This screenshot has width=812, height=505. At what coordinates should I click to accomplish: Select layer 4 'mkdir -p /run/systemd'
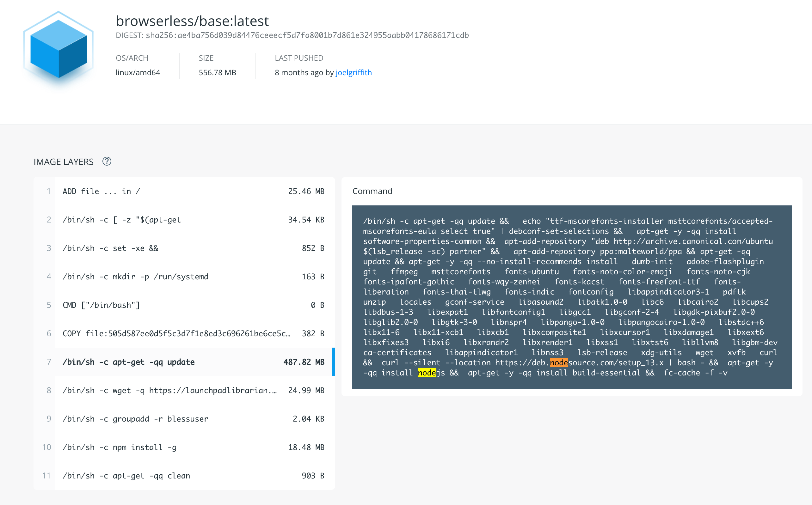tap(184, 276)
